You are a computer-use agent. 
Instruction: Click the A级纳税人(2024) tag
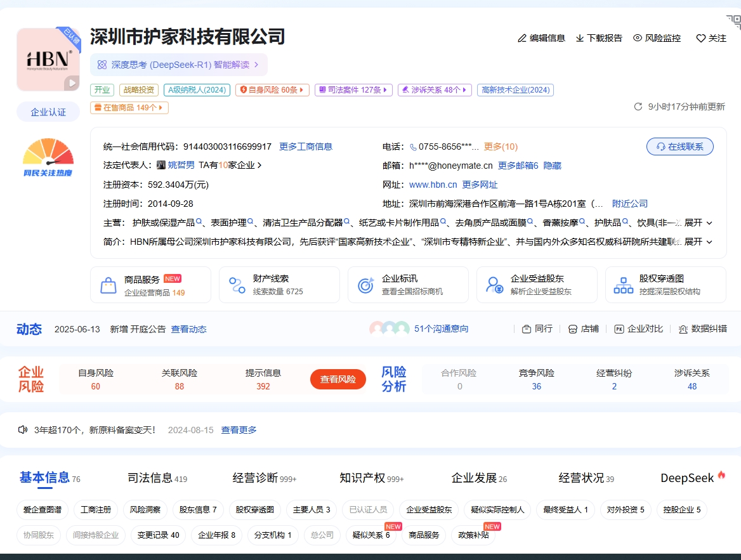197,90
